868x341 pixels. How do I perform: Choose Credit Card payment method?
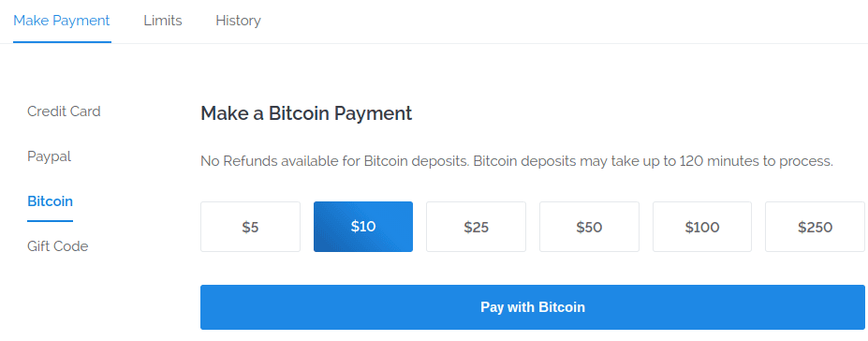[64, 111]
